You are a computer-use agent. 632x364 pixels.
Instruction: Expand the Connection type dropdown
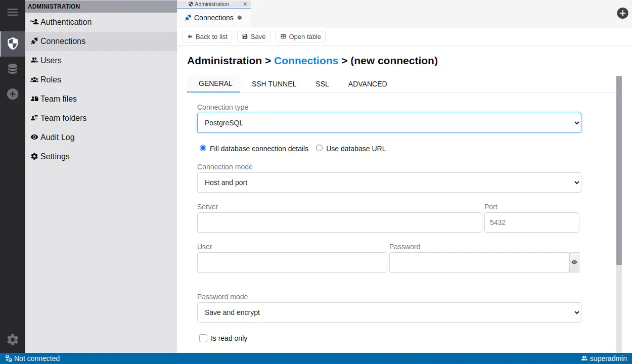389,123
